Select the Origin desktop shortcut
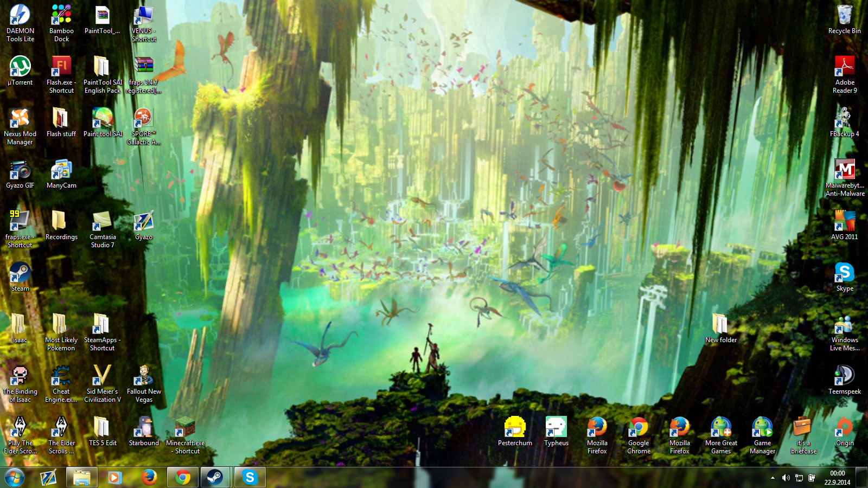868x488 pixels. (845, 432)
